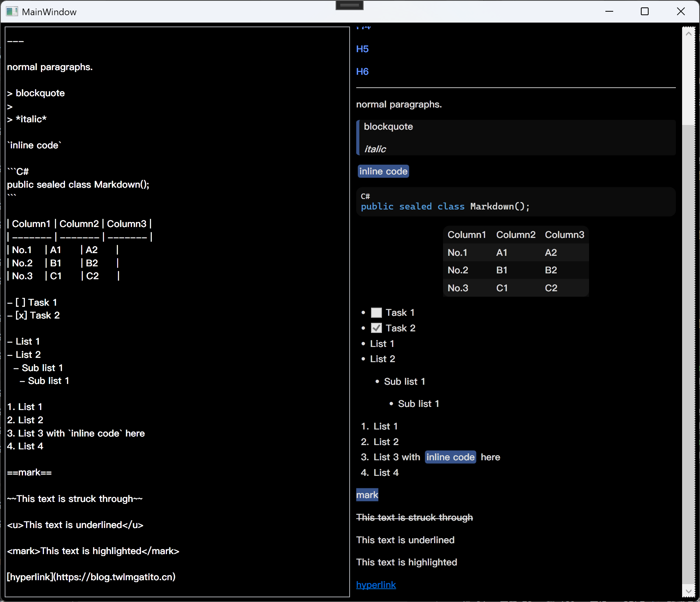The width and height of the screenshot is (700, 602).
Task: Close the MainWindow window
Action: (681, 12)
